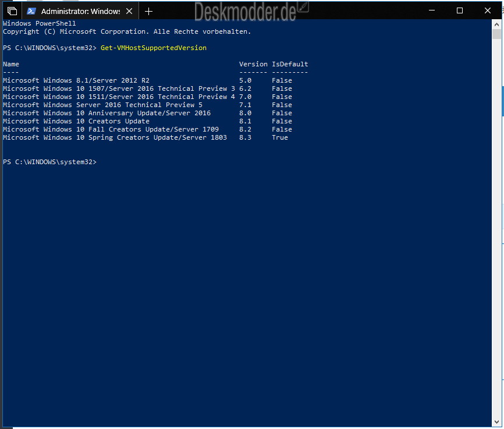The width and height of the screenshot is (504, 429).
Task: Click the Microsoft Corporation copyright line
Action: (127, 31)
